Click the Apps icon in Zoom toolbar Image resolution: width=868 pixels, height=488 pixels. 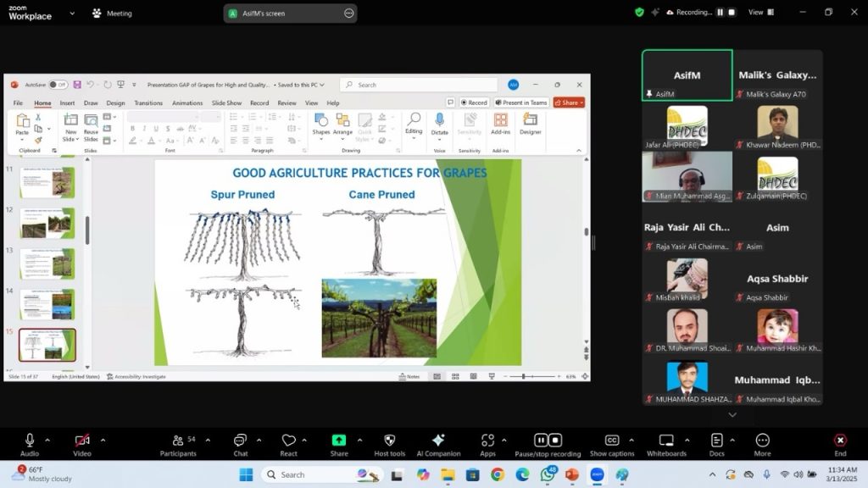coord(487,441)
